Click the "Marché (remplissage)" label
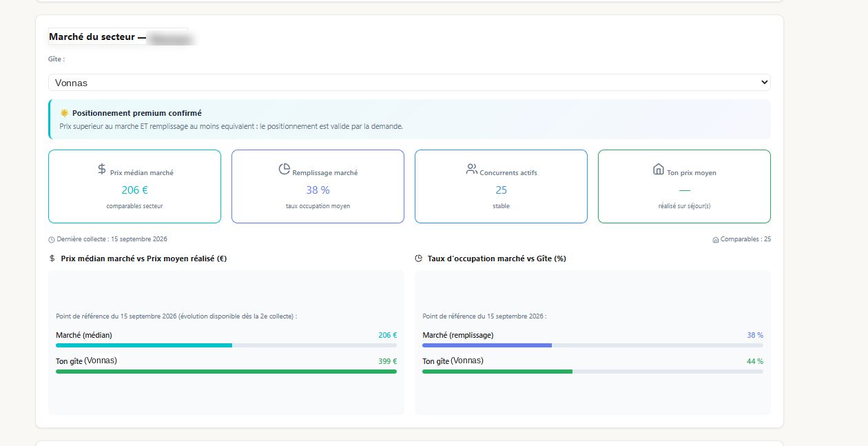The height and width of the screenshot is (446, 868). pos(458,335)
